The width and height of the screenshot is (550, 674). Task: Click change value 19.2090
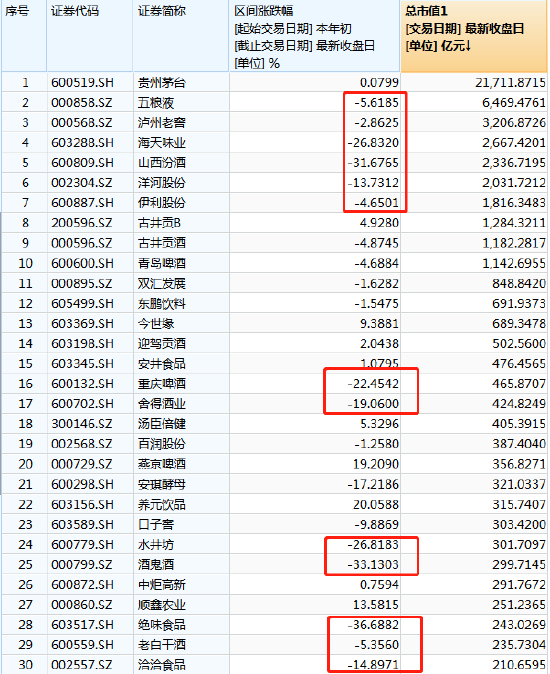376,464
